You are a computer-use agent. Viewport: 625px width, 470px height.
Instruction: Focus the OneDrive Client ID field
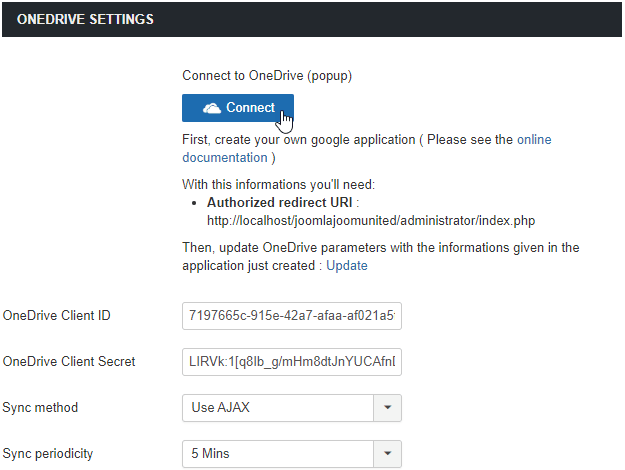coord(291,316)
